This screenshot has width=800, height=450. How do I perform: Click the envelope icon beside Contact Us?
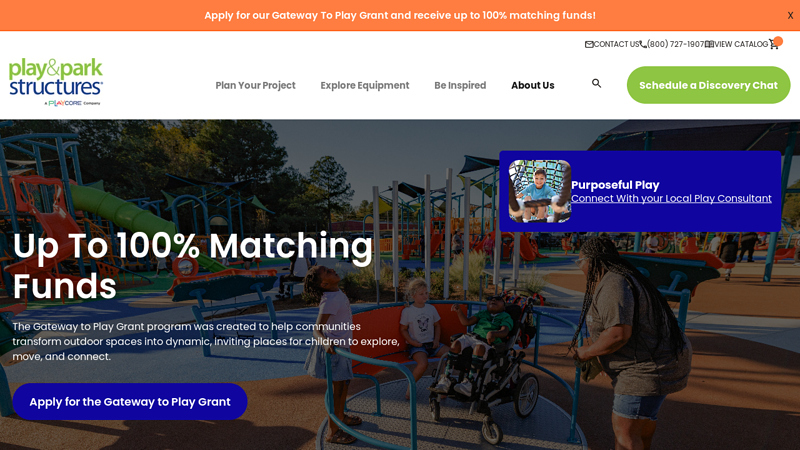[589, 44]
